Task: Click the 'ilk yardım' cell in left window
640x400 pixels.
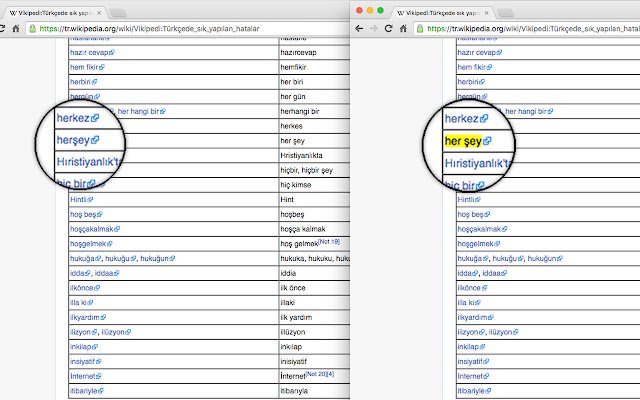Action: pyautogui.click(x=296, y=317)
